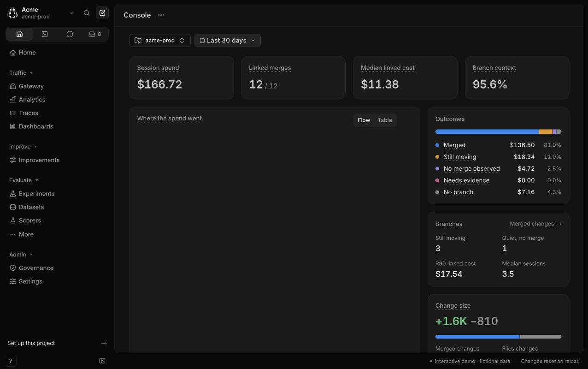Click orange segment of outcomes bar

pos(546,132)
